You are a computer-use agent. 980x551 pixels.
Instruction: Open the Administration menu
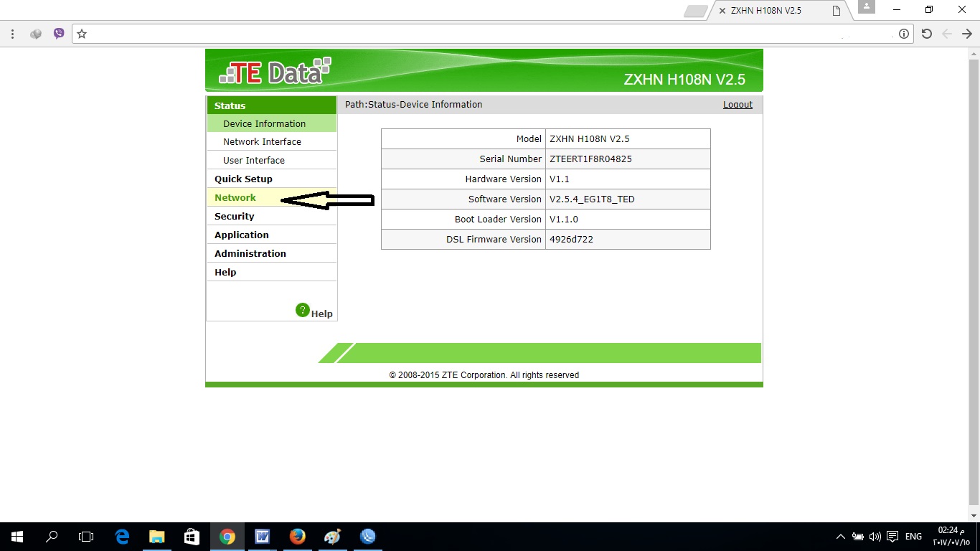(272, 253)
